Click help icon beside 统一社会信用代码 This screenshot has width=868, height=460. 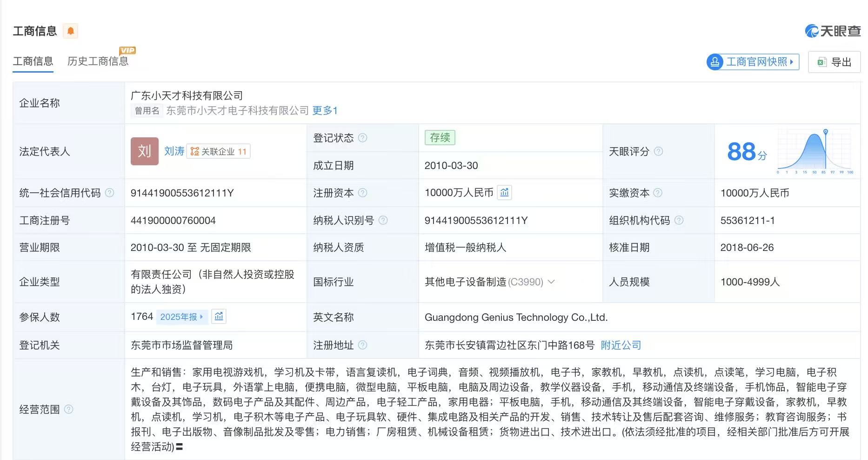109,193
